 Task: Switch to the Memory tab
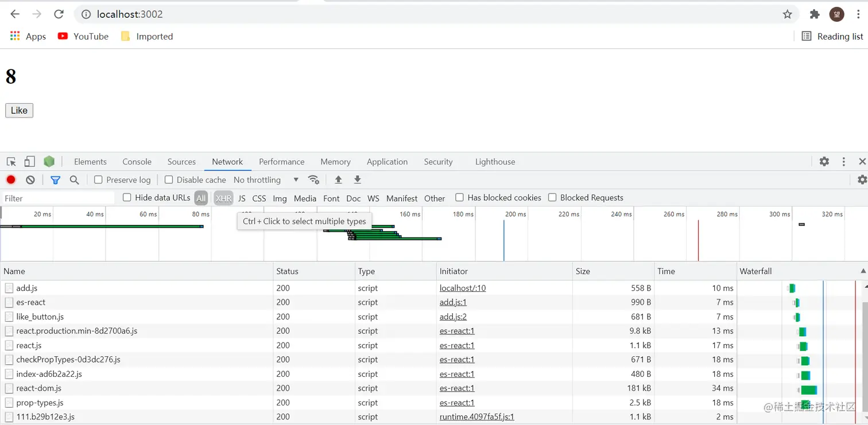click(x=335, y=162)
